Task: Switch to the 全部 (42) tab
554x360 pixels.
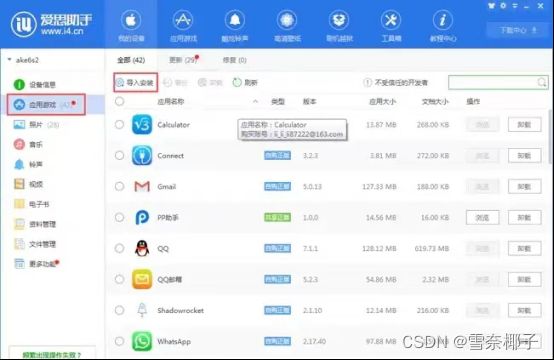Action: 131,60
